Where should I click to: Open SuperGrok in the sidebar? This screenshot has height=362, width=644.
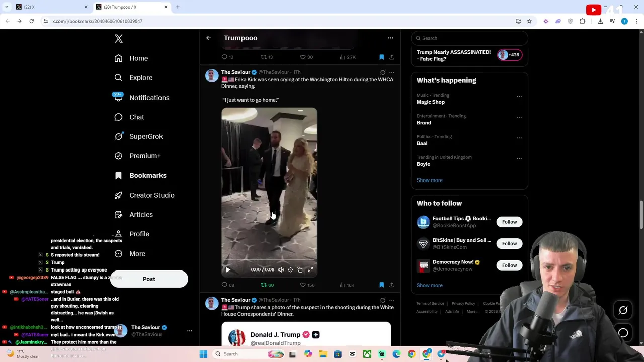(x=138, y=136)
